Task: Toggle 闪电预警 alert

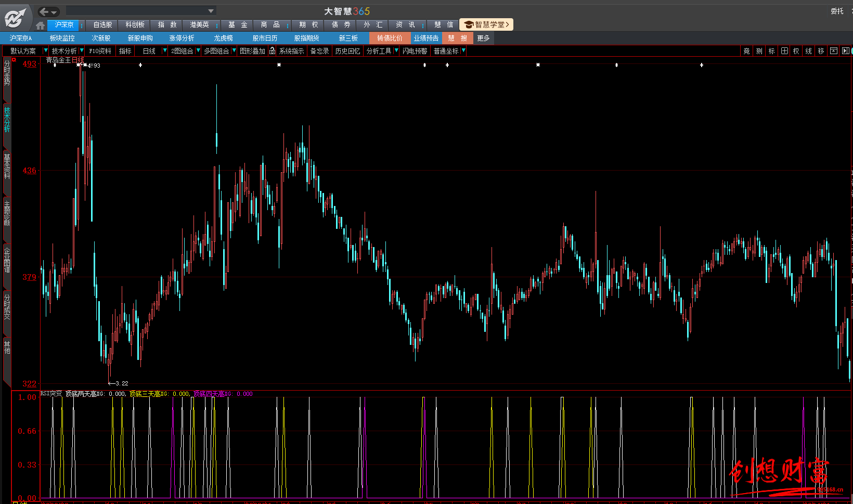Action: pyautogui.click(x=415, y=51)
